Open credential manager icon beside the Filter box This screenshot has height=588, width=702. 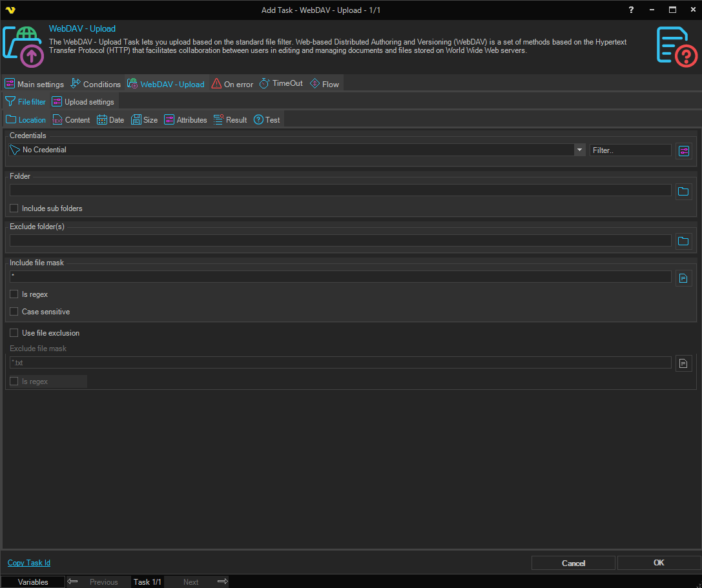pos(684,150)
